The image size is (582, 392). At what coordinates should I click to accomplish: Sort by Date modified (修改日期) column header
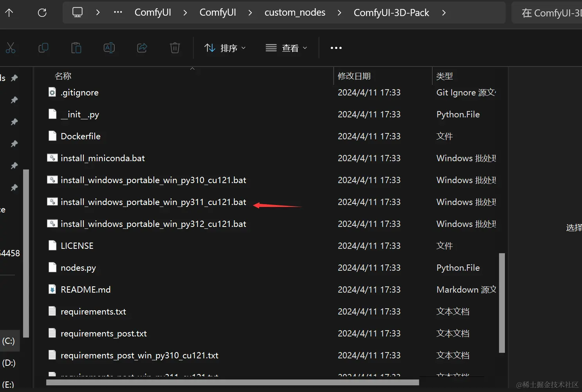pyautogui.click(x=354, y=76)
